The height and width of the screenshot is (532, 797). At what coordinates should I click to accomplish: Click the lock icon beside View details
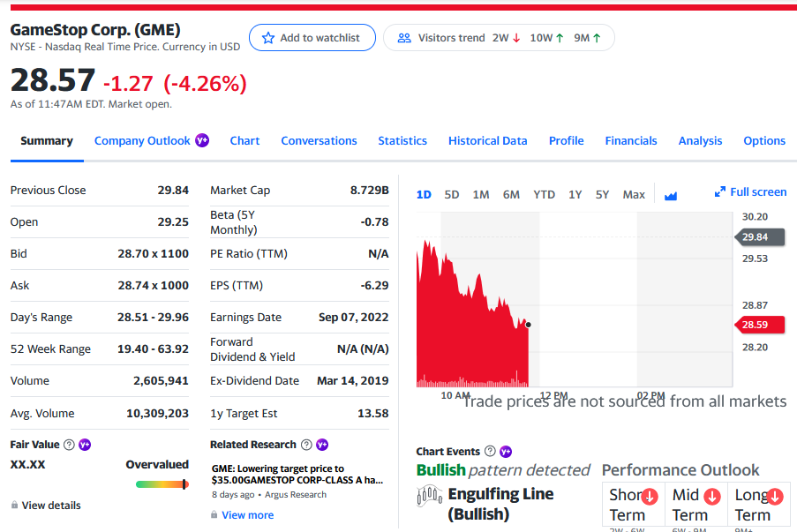(x=14, y=505)
